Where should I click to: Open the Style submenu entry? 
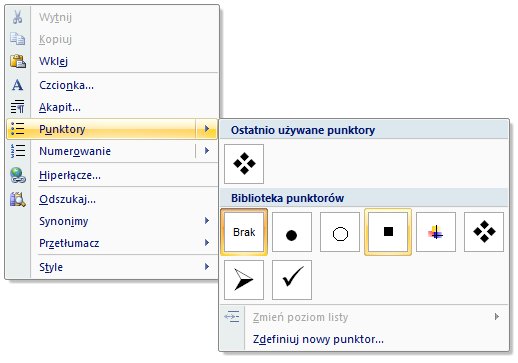(x=112, y=267)
